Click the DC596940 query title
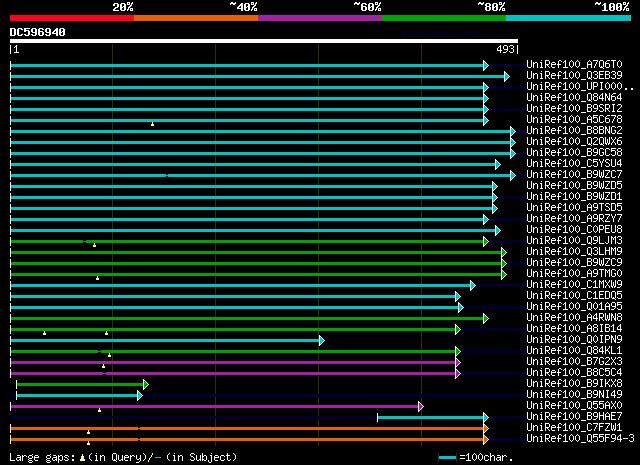Screen dimensions: 640x465 38,32
